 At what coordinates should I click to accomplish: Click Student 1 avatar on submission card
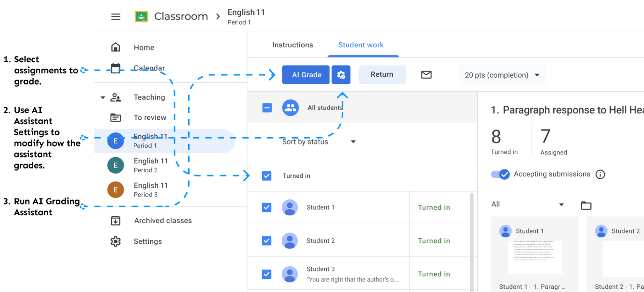pos(505,231)
